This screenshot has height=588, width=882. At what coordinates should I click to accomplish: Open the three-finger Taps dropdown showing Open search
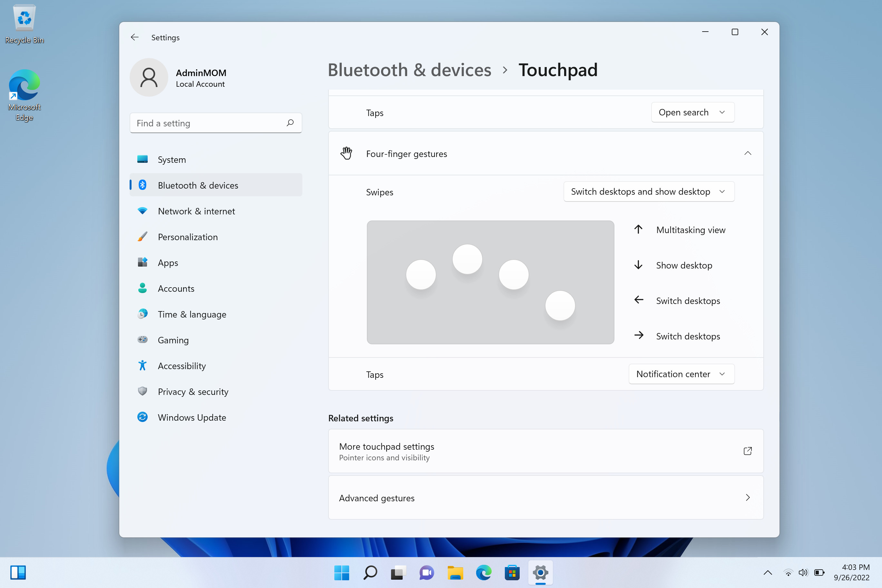click(693, 112)
